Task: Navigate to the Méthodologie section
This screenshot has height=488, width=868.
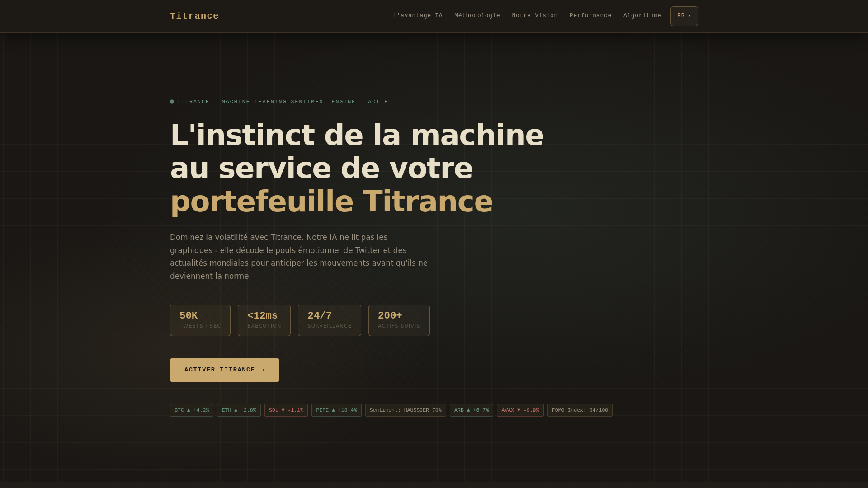Action: [x=477, y=16]
